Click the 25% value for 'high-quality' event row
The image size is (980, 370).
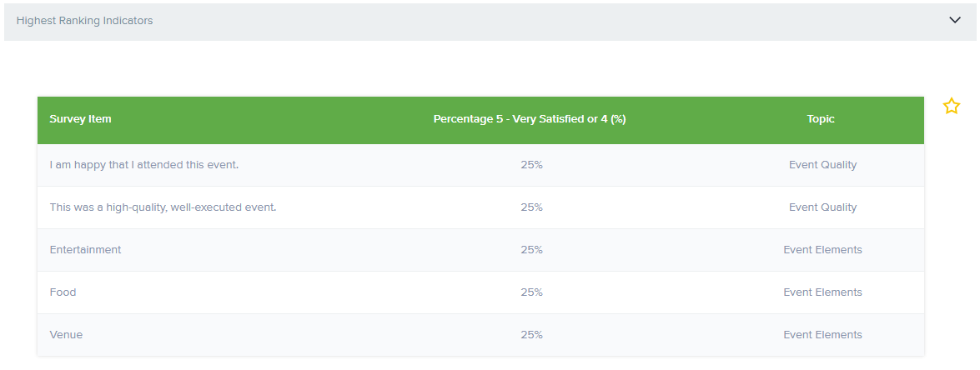531,207
